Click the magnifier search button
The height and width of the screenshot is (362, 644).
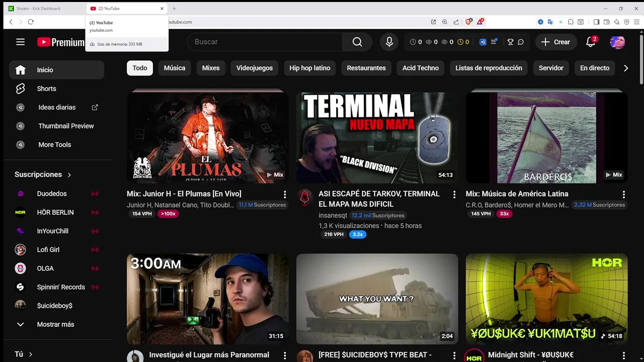(x=357, y=42)
